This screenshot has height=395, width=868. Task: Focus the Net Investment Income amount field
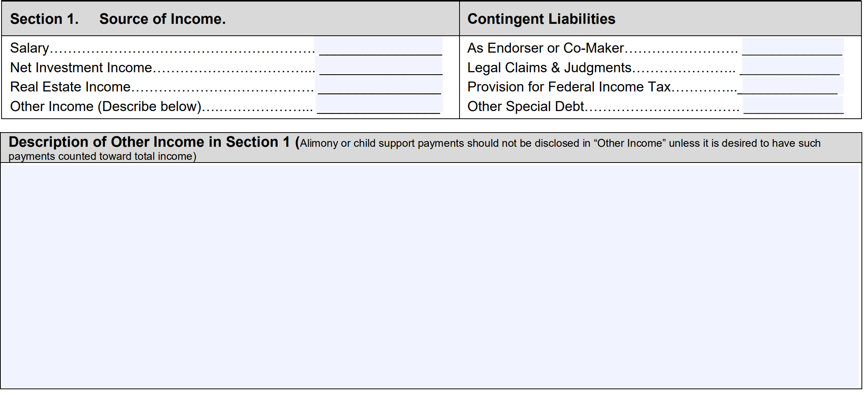(x=380, y=66)
